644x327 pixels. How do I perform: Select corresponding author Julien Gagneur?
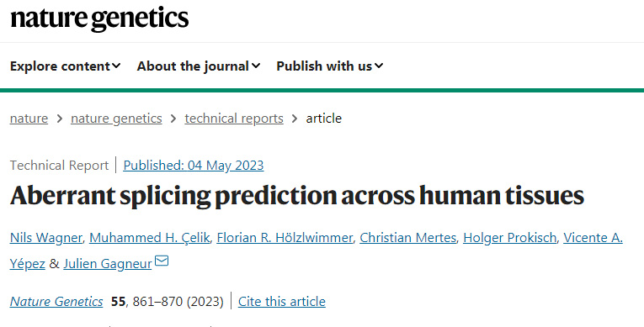coord(108,263)
